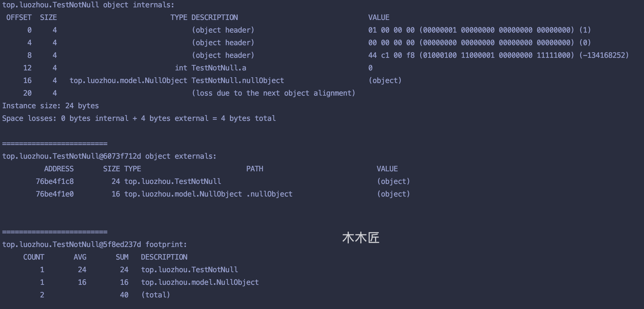Click the OFFSET column header
This screenshot has height=309, width=644.
point(19,18)
